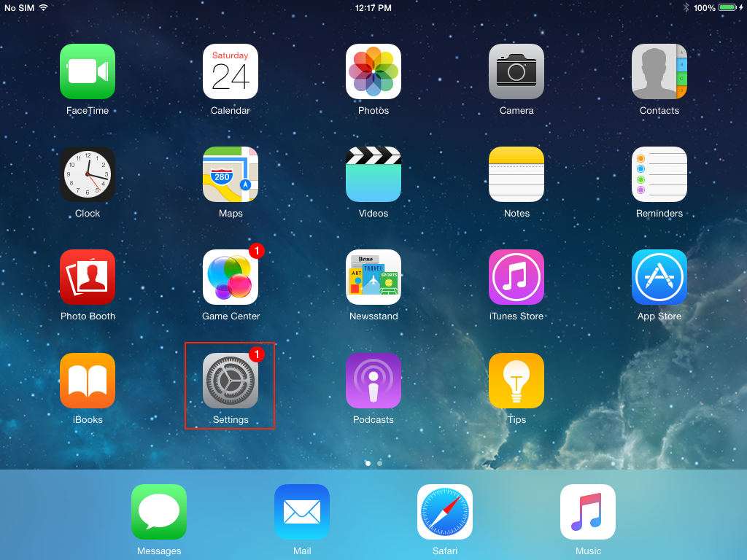The width and height of the screenshot is (747, 560).
Task: Launch Safari from the dock
Action: tap(445, 512)
